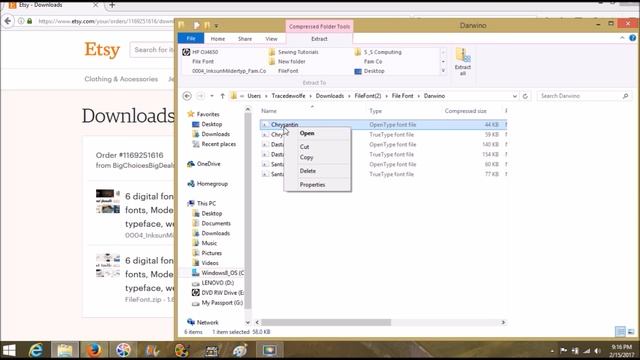Image resolution: width=640 pixels, height=360 pixels.
Task: Show hidden tray icons arrow
Action: [x=552, y=351]
